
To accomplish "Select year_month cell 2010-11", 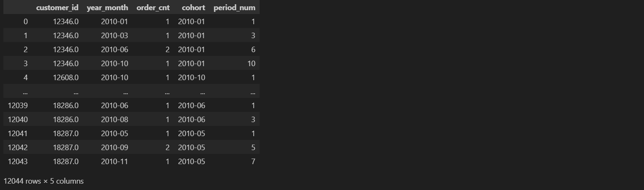I will tap(115, 161).
